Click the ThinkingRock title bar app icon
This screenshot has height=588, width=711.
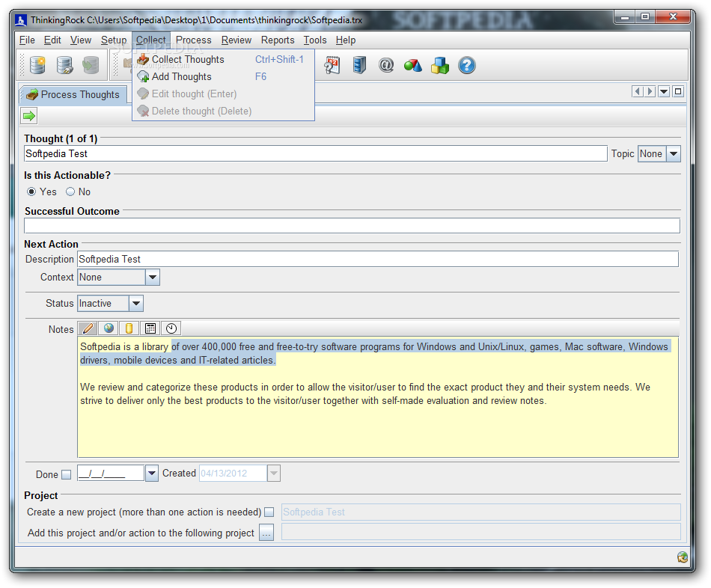[x=20, y=20]
